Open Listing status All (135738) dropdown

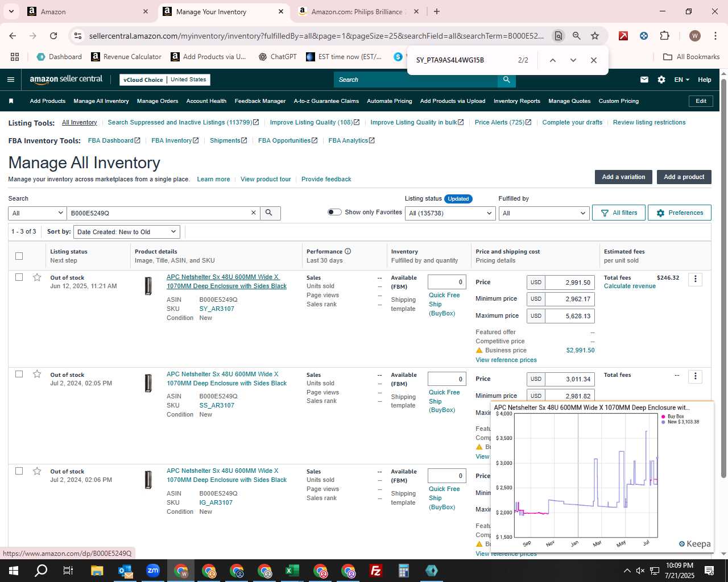(x=450, y=213)
